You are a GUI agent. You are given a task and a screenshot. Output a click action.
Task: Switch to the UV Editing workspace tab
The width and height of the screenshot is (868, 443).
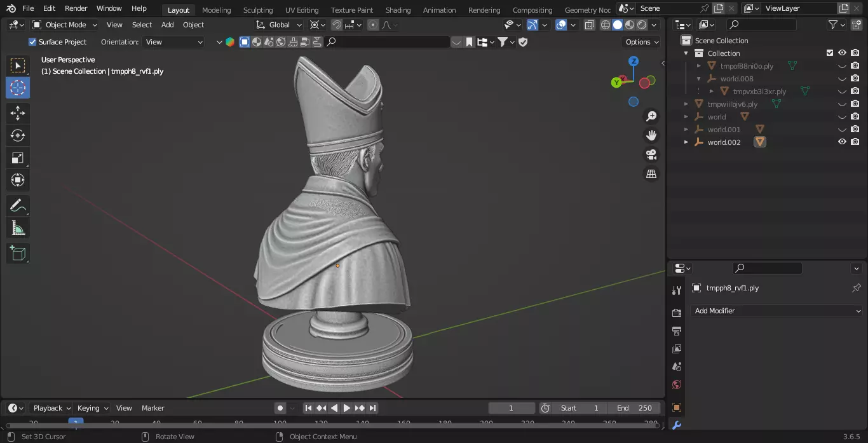pos(302,10)
